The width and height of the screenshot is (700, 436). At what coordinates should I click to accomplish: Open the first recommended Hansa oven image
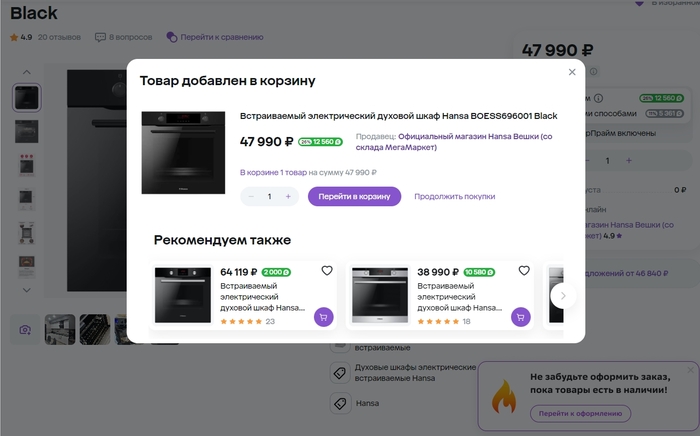click(183, 295)
